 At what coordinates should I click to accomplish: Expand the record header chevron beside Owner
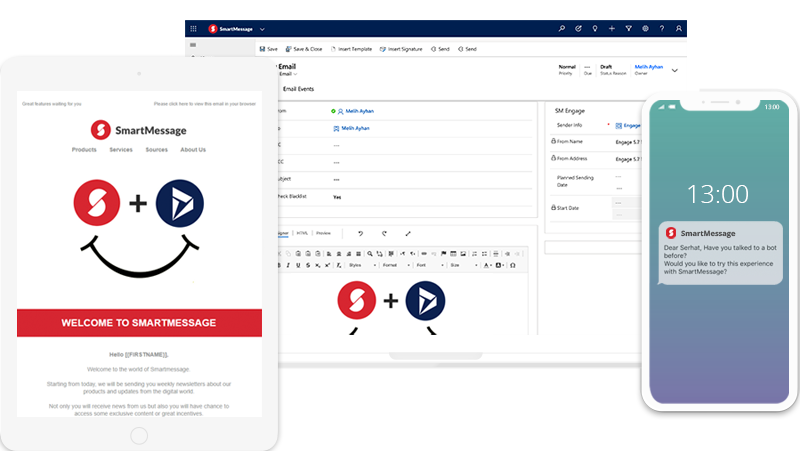674,70
